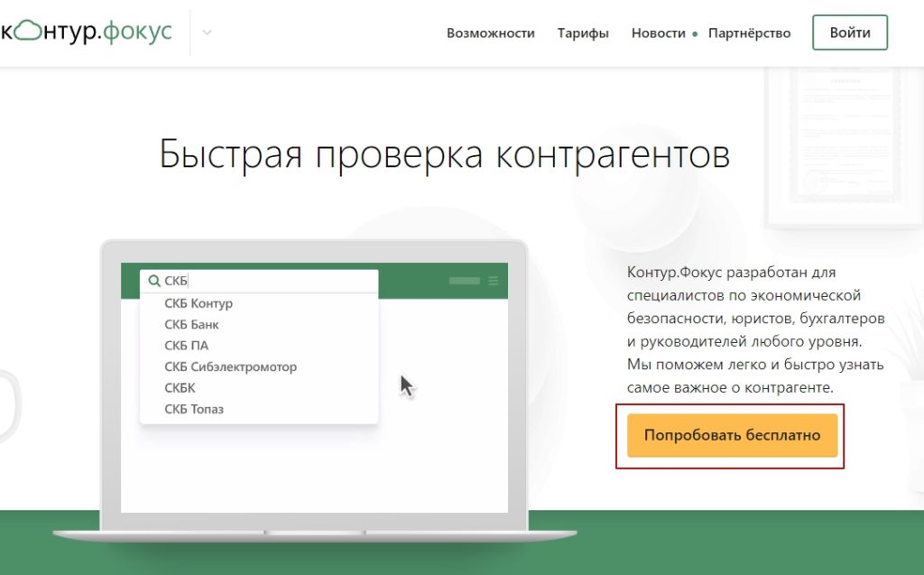Click the hamburger menu icon in laptop mockup
924x575 pixels.
(494, 281)
